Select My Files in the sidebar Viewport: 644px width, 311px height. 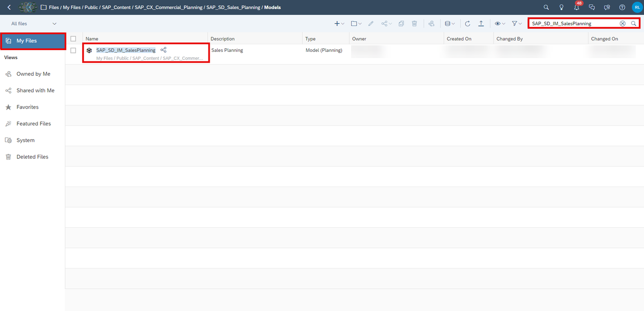coord(33,41)
